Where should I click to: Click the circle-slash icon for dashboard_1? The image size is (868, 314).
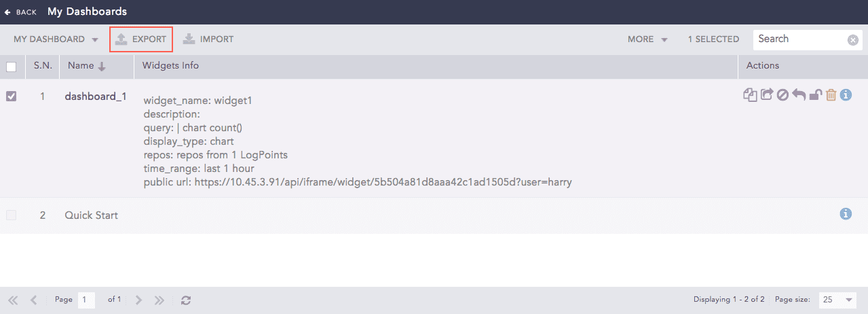[x=782, y=96]
